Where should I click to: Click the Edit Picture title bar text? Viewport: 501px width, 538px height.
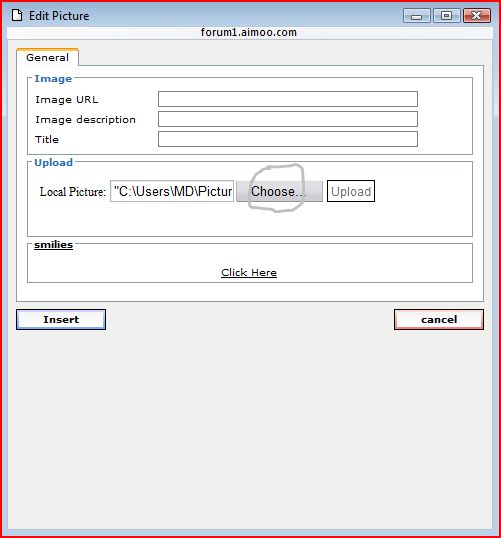pos(59,16)
